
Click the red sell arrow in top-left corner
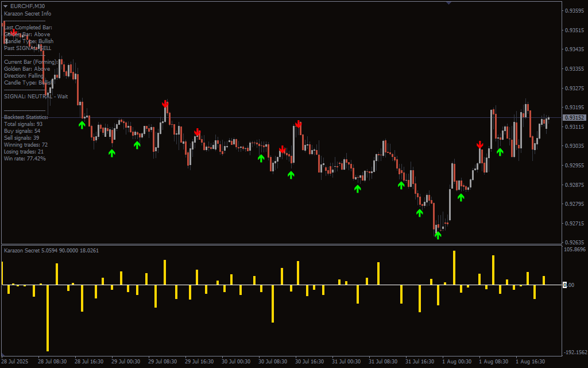(13, 32)
